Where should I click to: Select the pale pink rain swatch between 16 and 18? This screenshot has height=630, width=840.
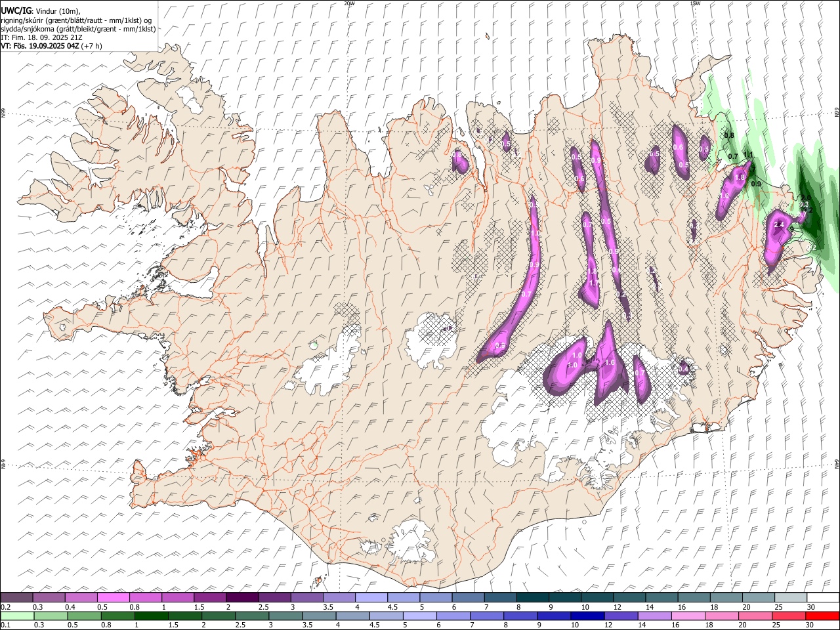tap(688, 616)
